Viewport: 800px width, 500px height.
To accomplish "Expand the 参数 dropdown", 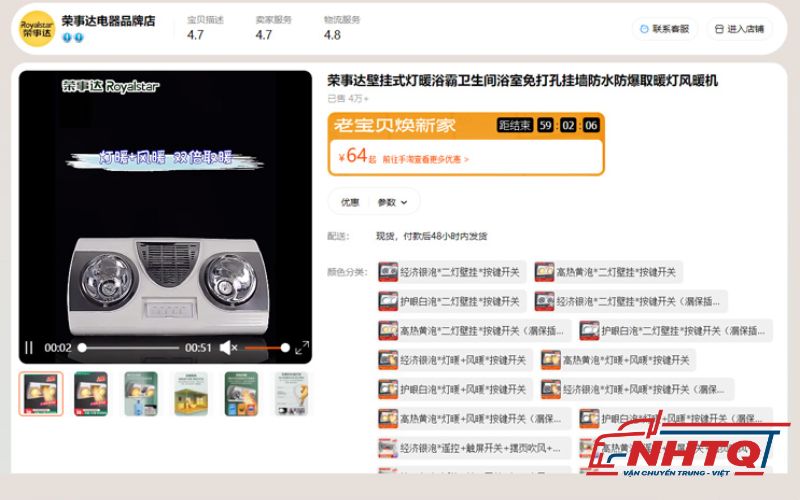I will tap(392, 203).
